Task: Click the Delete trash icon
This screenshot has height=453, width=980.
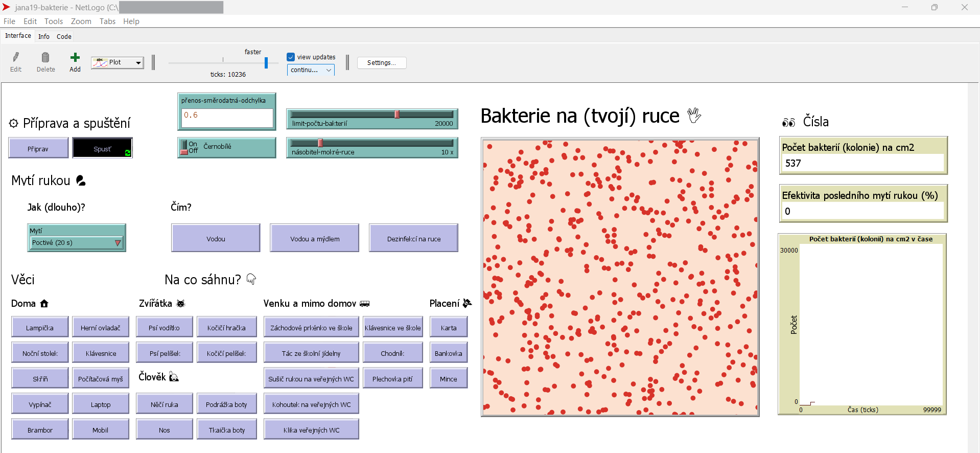Action: [45, 58]
